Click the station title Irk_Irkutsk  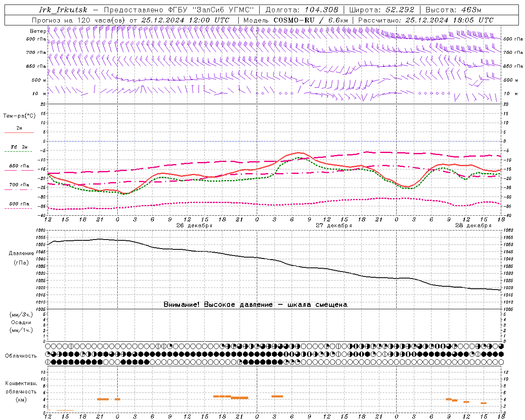tap(63, 10)
